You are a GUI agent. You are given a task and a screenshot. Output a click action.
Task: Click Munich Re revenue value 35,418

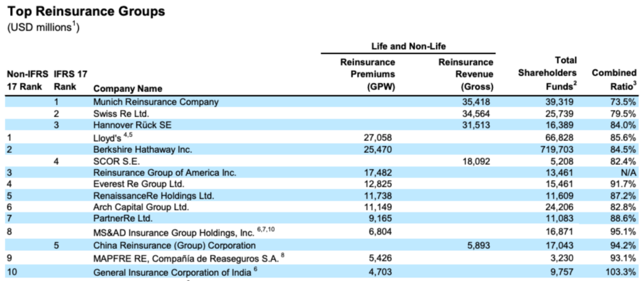(x=477, y=101)
